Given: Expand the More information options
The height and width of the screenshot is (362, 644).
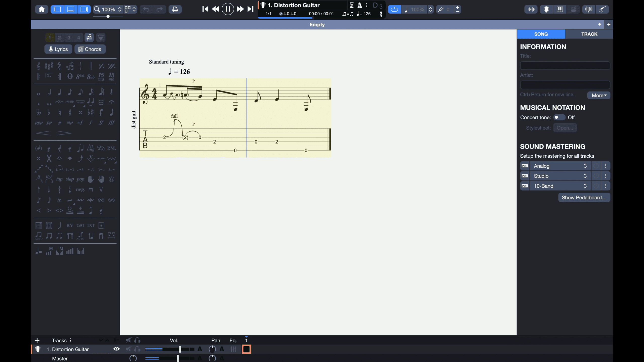Looking at the screenshot, I should point(598,95).
